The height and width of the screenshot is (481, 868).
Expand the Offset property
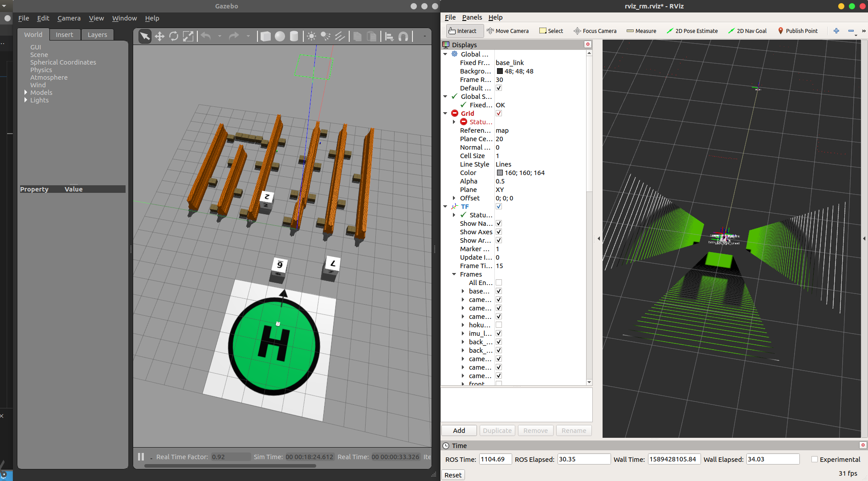click(454, 198)
